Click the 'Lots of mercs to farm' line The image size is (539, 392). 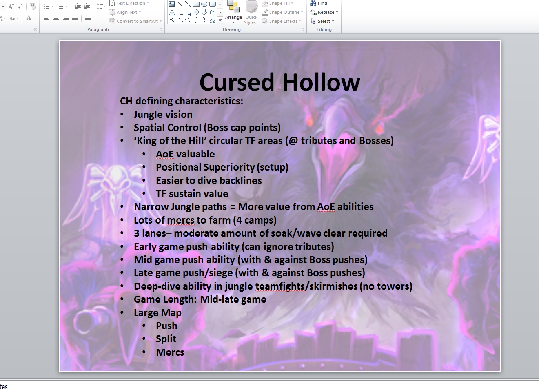(x=205, y=220)
